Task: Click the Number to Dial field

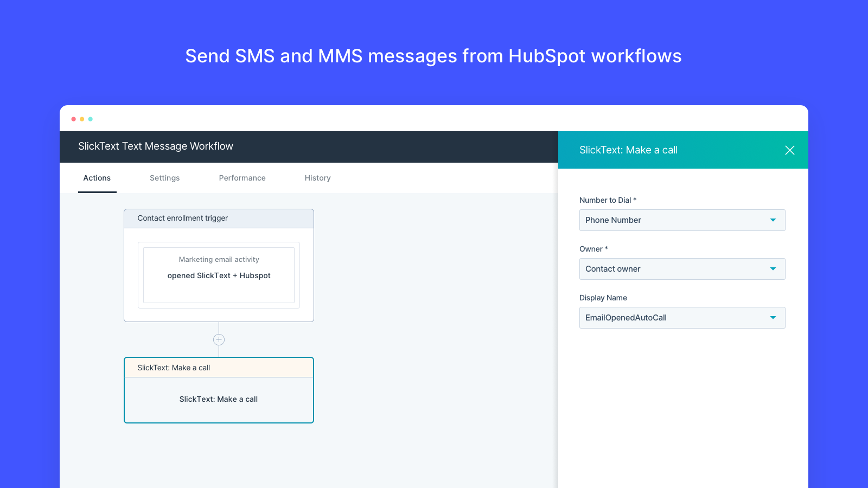Action: pyautogui.click(x=682, y=220)
